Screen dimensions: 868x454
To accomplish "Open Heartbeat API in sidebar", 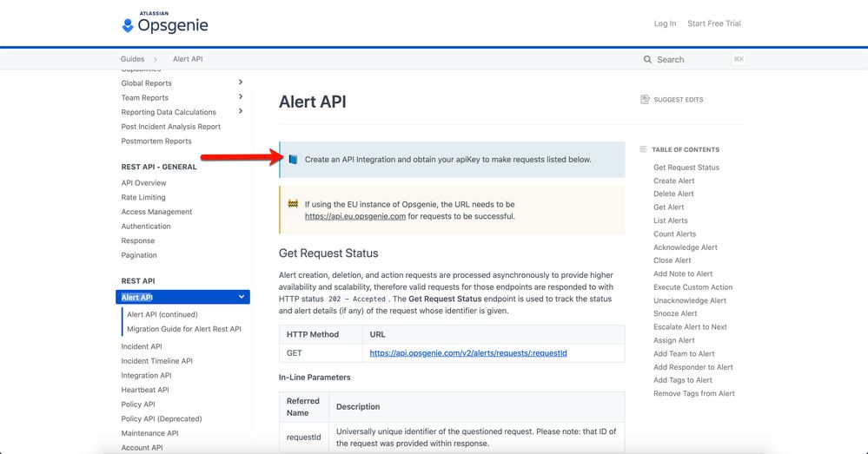I will pos(145,389).
